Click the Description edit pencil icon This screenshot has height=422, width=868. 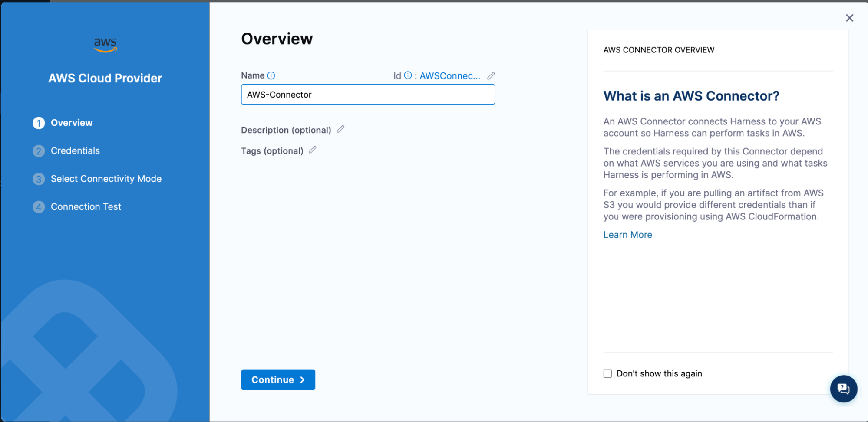(340, 129)
